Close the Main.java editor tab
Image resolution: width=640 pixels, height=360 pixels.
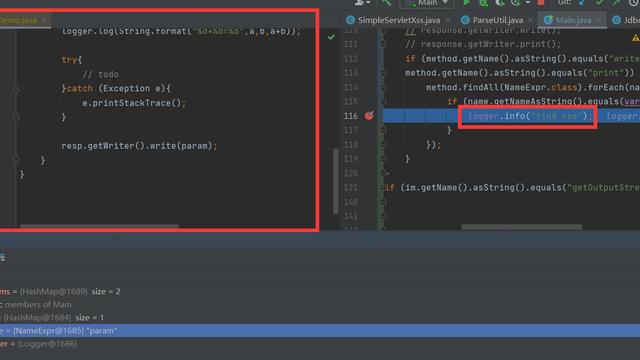point(599,20)
